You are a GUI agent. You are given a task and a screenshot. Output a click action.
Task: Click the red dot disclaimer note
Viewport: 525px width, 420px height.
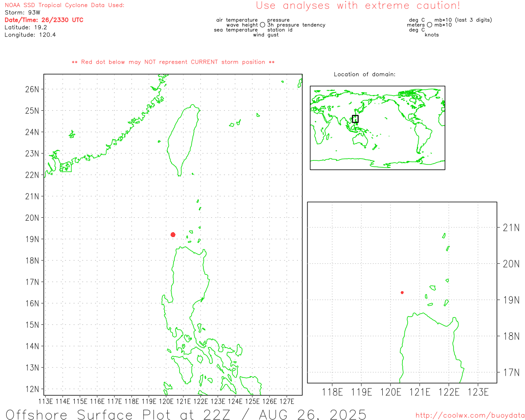click(x=173, y=62)
